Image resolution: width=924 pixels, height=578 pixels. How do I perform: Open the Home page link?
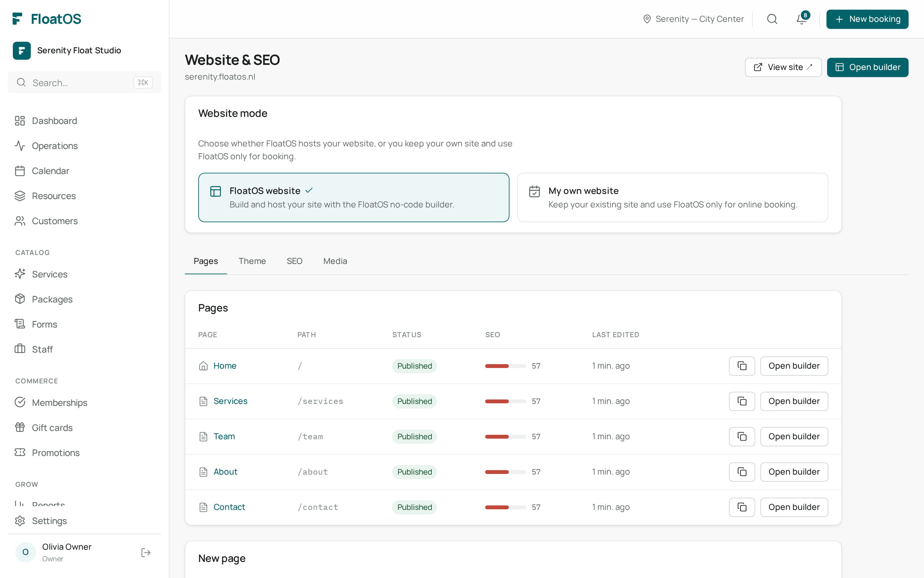click(x=225, y=366)
